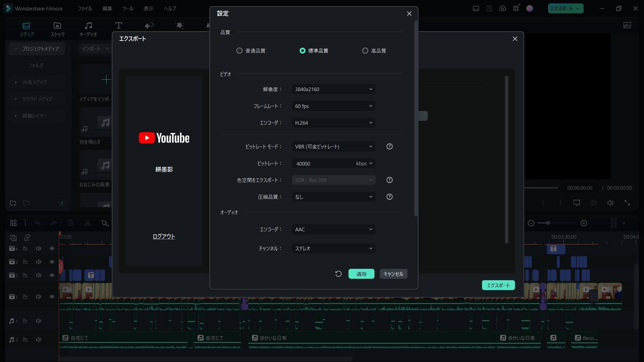644x362 pixels.
Task: Select the Scissors cut tool
Action: point(87,223)
